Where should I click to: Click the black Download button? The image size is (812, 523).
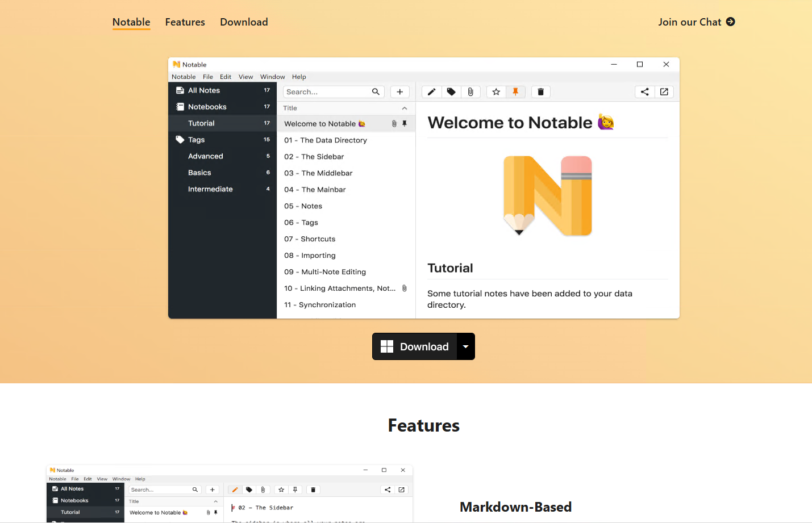(415, 346)
